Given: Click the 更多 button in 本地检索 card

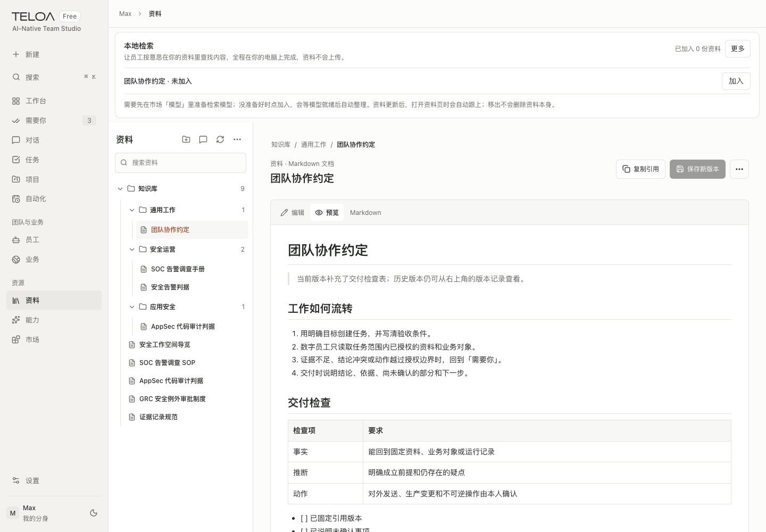Looking at the screenshot, I should (738, 49).
